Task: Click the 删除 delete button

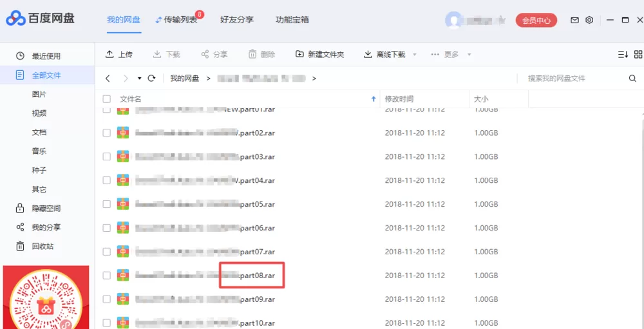Action: click(261, 54)
